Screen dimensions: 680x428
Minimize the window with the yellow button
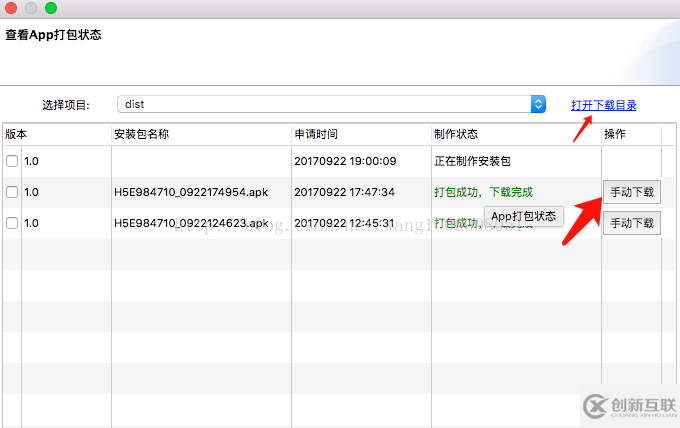[x=31, y=8]
